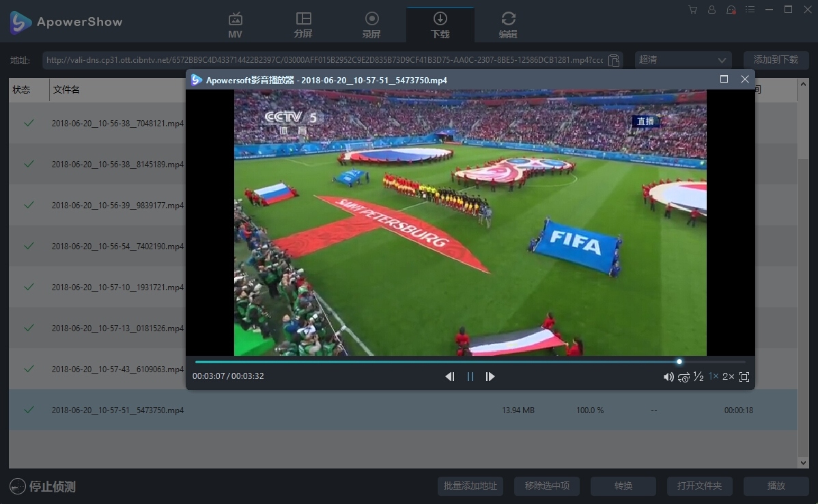
Task: Open the user account icon
Action: point(711,10)
